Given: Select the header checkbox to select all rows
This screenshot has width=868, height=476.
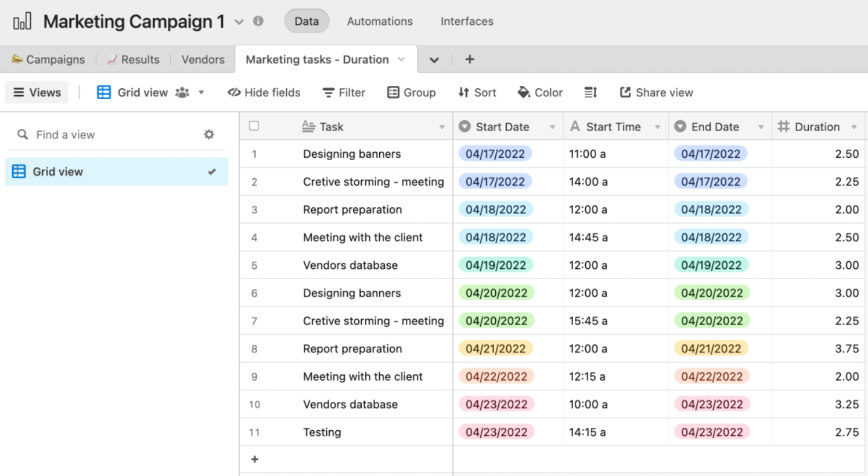Looking at the screenshot, I should click(x=254, y=126).
